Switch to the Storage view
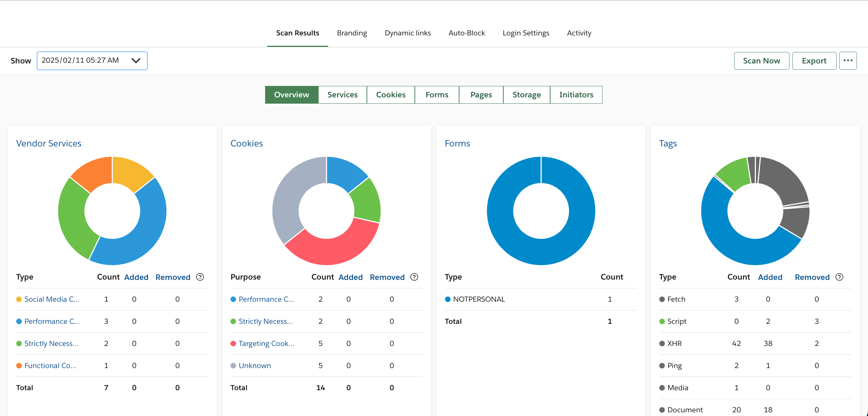This screenshot has height=416, width=868. click(x=526, y=95)
